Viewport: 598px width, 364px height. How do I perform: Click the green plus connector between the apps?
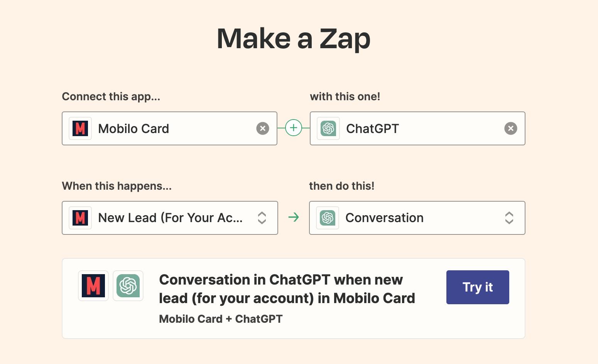click(293, 128)
